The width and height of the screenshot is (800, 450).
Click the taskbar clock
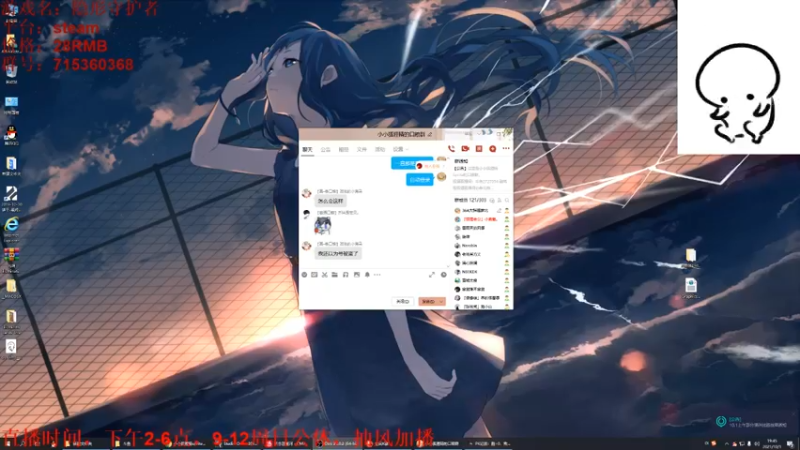[x=772, y=444]
